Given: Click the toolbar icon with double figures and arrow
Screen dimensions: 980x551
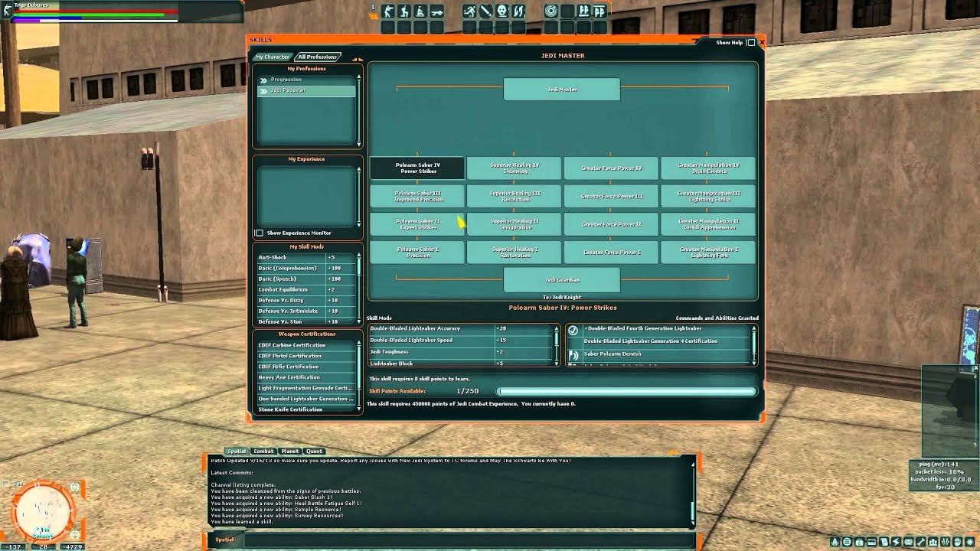Looking at the screenshot, I should tap(583, 11).
